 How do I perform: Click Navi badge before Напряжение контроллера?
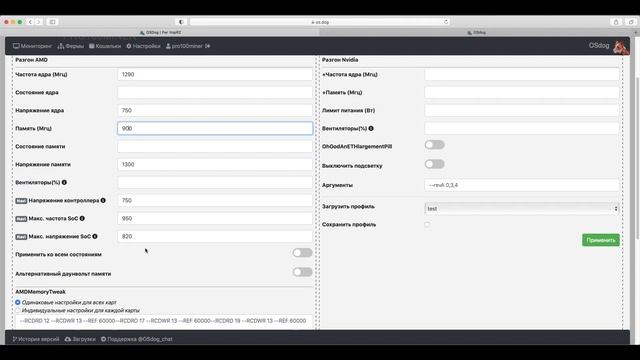21,201
